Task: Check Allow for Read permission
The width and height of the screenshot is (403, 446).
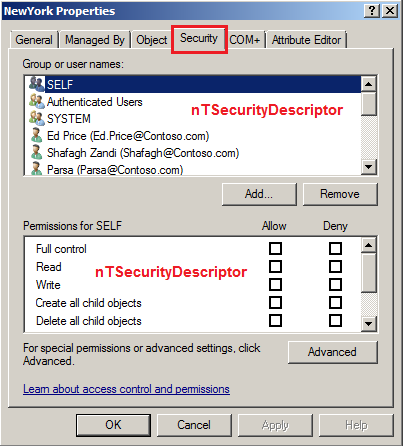Action: (x=275, y=267)
